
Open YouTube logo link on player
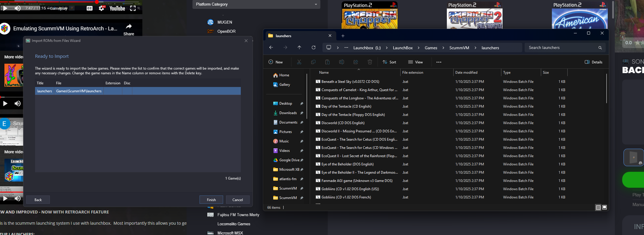coord(117,8)
